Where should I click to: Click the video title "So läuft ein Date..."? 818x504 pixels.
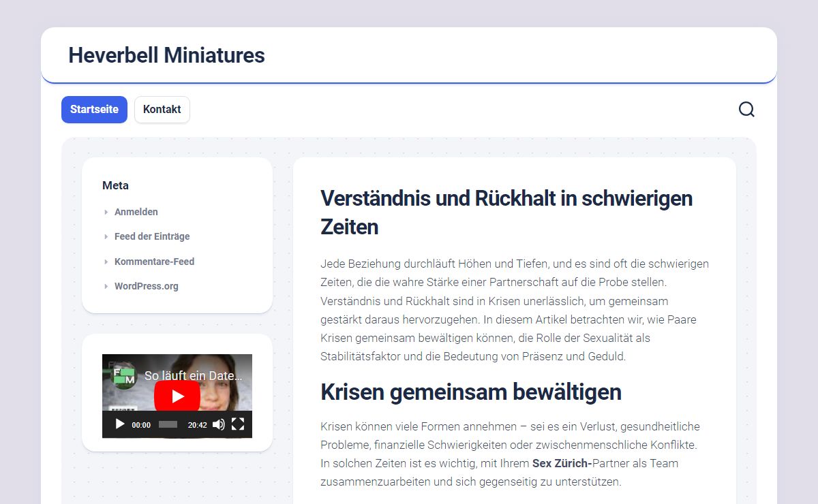(x=194, y=375)
